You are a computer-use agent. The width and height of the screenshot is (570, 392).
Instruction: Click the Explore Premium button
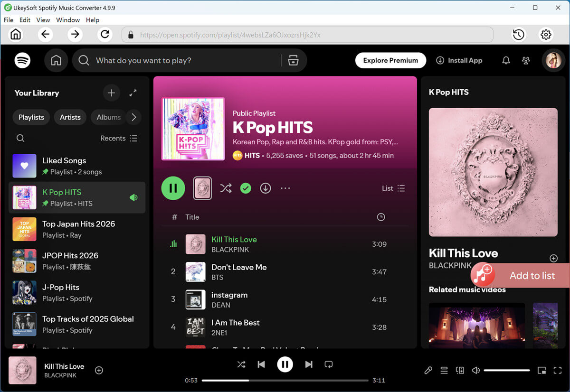pyautogui.click(x=390, y=60)
